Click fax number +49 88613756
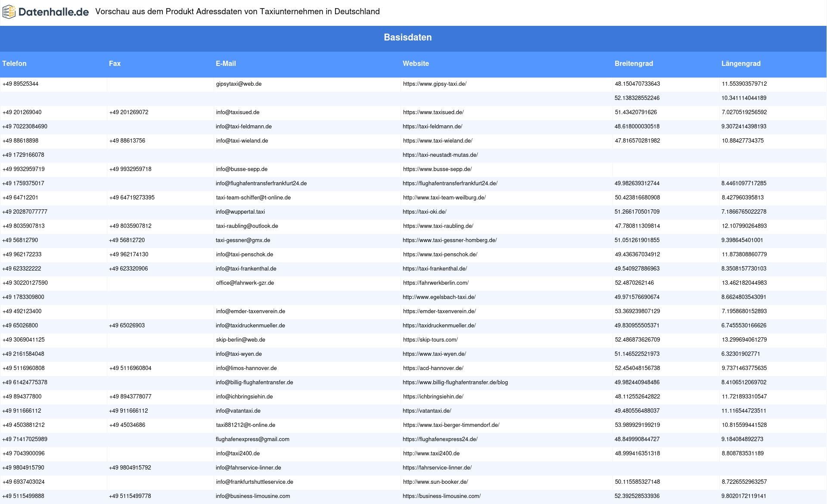Image resolution: width=827 pixels, height=504 pixels. coord(127,141)
